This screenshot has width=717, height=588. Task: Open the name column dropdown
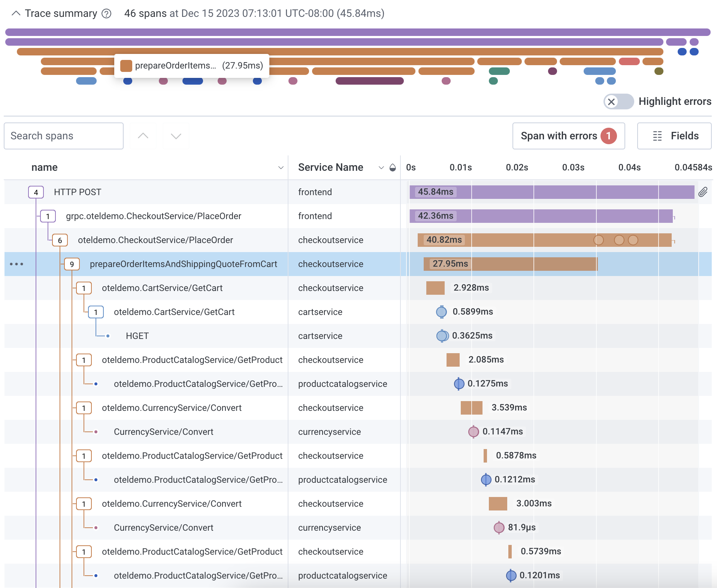pyautogui.click(x=281, y=168)
